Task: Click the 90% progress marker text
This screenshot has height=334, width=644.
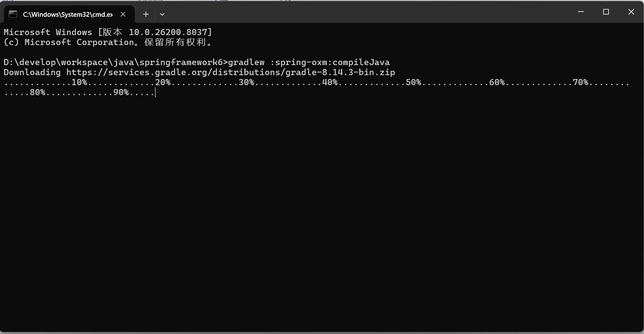Action: pos(121,92)
